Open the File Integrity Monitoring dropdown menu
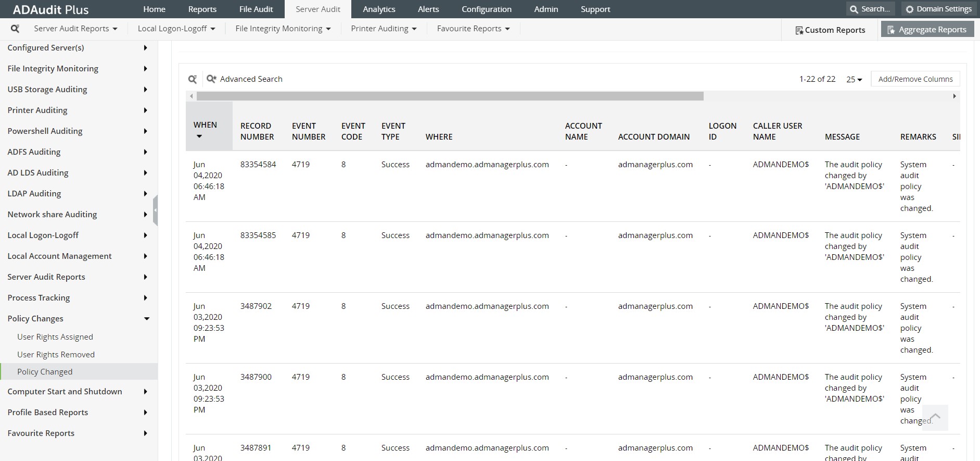This screenshot has width=980, height=461. (x=283, y=29)
